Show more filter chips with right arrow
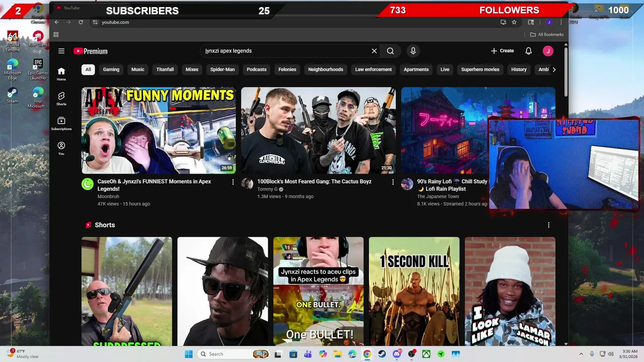This screenshot has width=644, height=362. [554, 69]
